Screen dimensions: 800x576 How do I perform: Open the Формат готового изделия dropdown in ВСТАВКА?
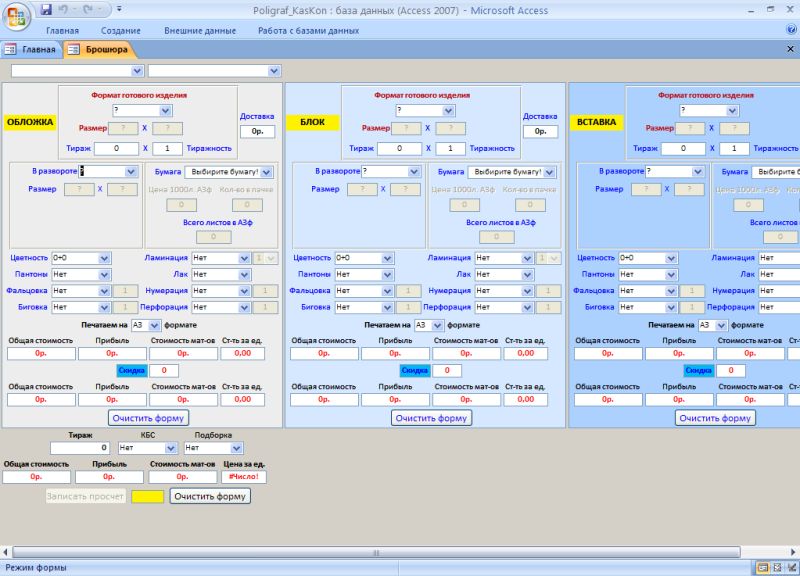732,111
